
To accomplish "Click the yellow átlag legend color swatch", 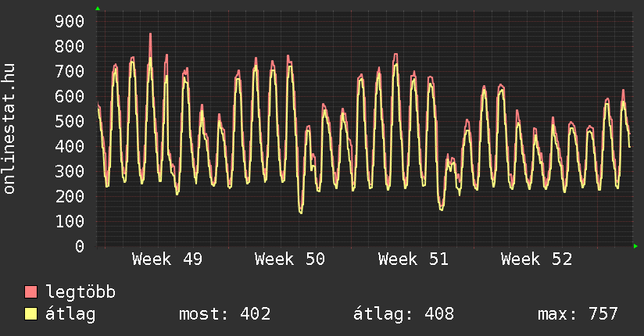I will 31,314.
